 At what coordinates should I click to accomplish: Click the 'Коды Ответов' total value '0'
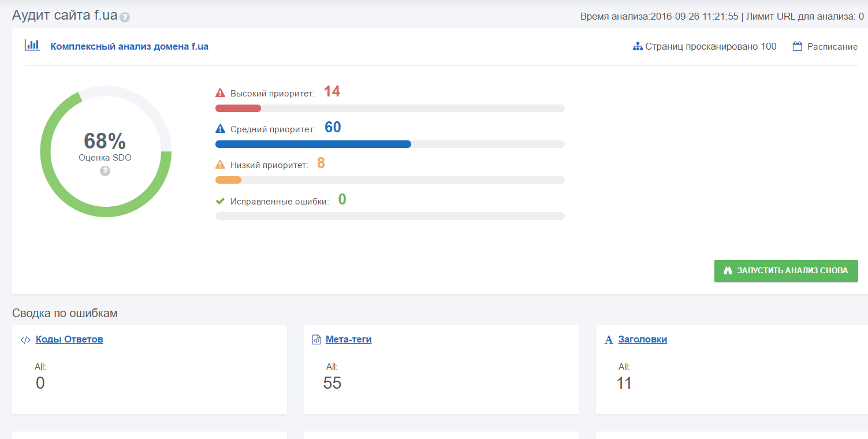coord(40,383)
